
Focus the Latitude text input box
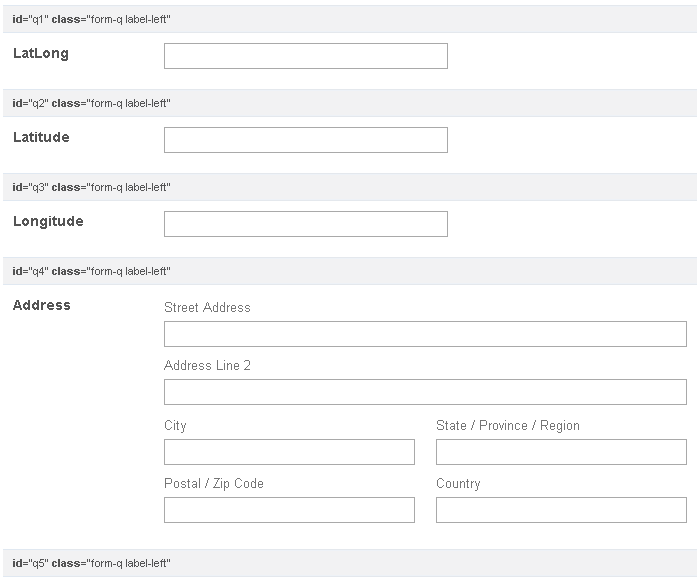[x=305, y=140]
